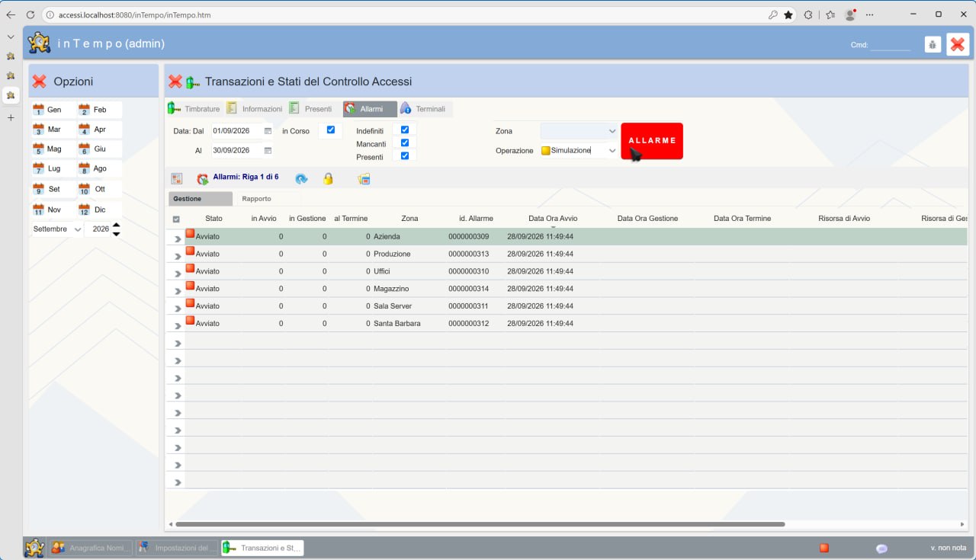This screenshot has width=976, height=560.
Task: Click the alarm icon beside 'Allarmi: Riga 1 di 6'
Action: (x=203, y=179)
